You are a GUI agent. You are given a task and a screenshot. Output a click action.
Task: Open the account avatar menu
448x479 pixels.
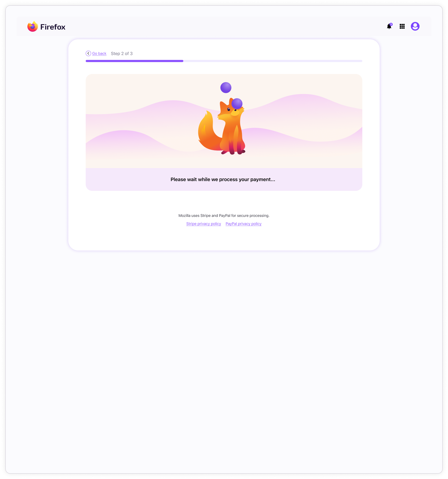point(415,26)
